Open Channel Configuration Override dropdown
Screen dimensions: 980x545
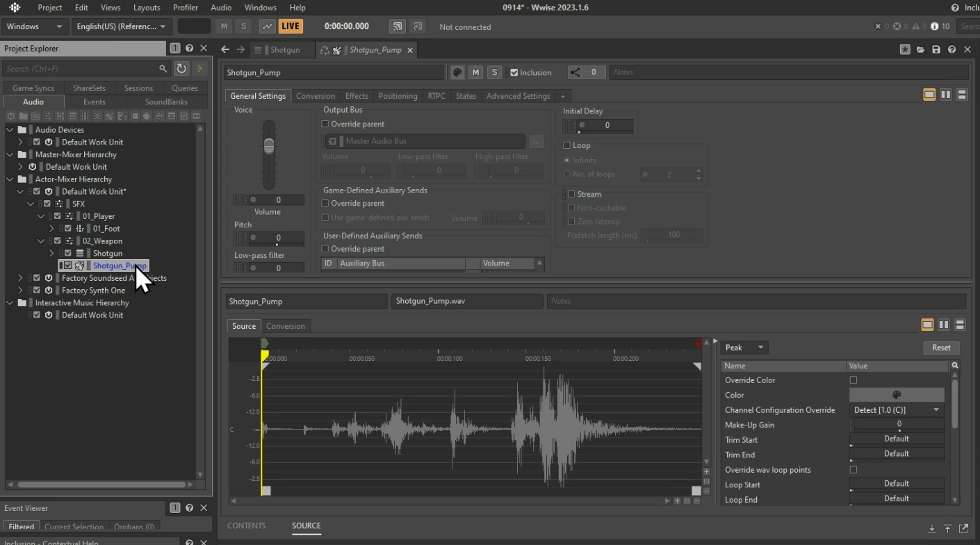(x=897, y=410)
